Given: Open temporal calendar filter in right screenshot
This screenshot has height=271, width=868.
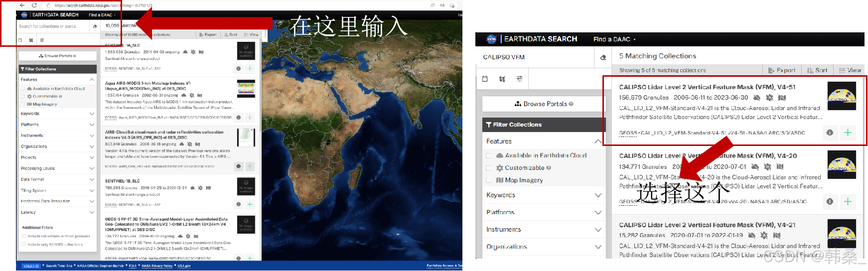Looking at the screenshot, I should pyautogui.click(x=485, y=79).
